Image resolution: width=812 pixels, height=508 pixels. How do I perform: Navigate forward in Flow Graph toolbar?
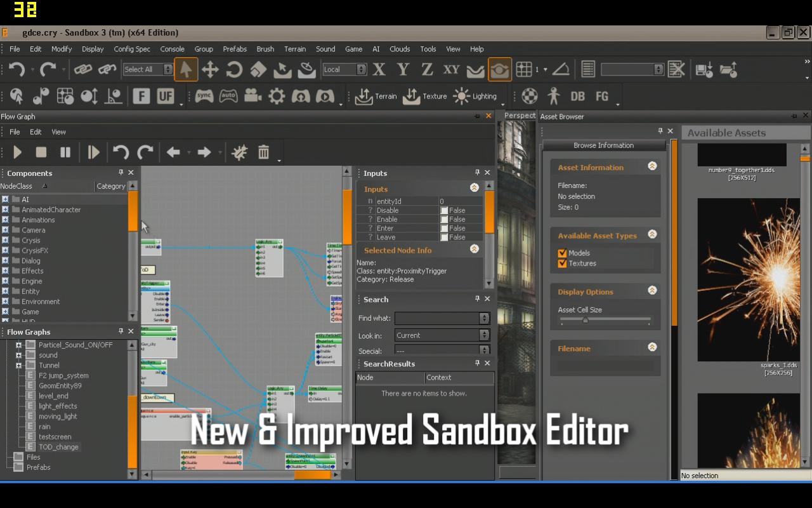(204, 152)
